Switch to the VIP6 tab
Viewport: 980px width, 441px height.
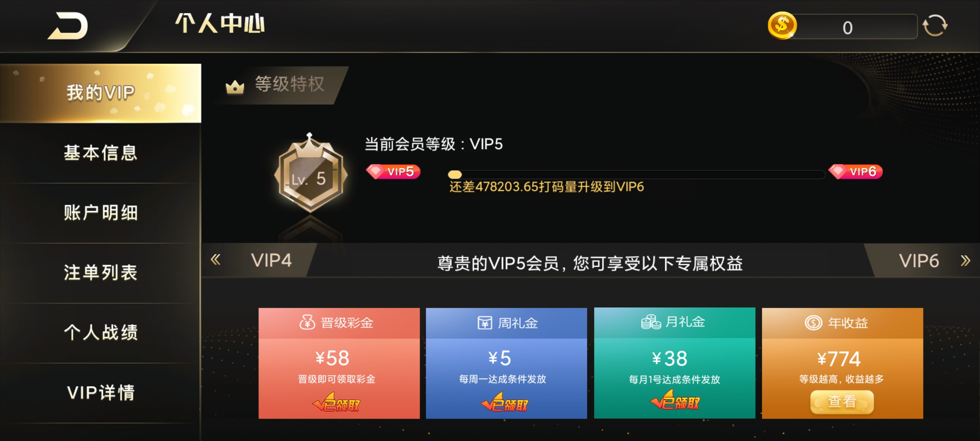pyautogui.click(x=919, y=261)
